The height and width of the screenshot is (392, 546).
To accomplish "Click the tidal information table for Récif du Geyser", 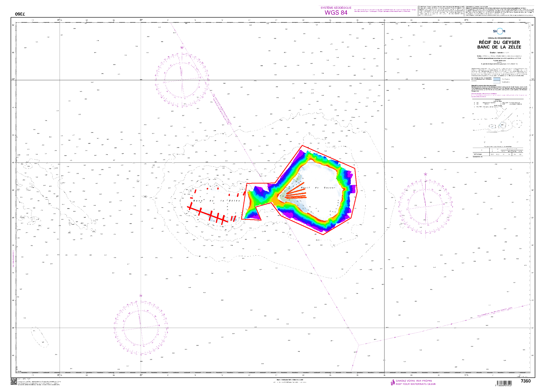I will (x=498, y=152).
